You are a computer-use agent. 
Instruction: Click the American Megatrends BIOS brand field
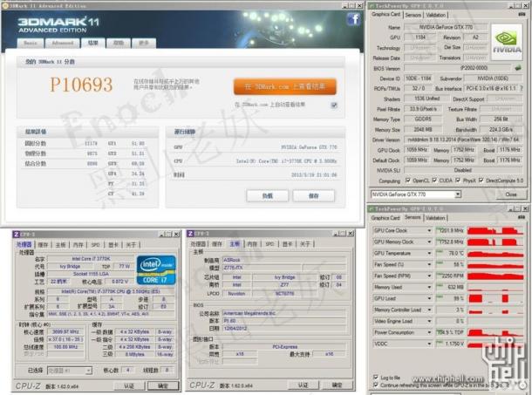click(x=284, y=313)
